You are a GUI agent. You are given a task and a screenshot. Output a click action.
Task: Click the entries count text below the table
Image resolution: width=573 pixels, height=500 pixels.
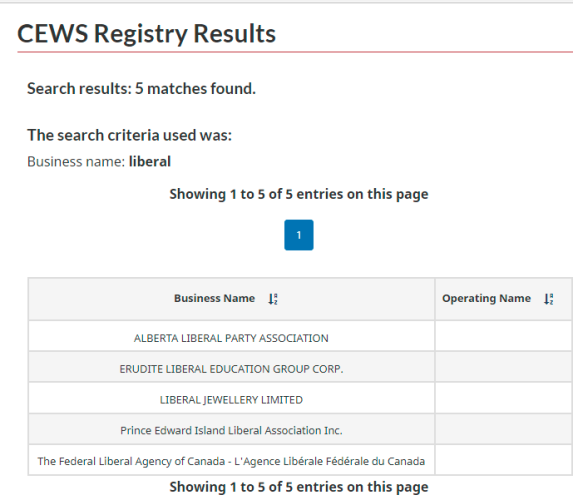click(299, 487)
